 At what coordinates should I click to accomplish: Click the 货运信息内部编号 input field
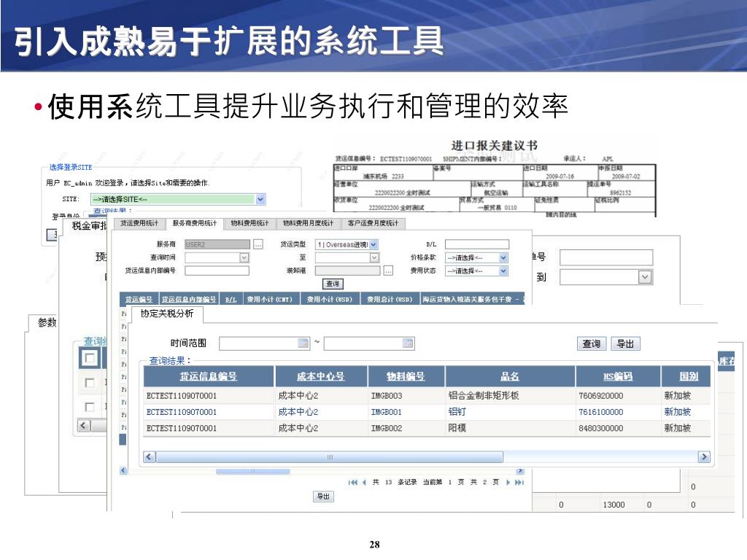pyautogui.click(x=217, y=271)
